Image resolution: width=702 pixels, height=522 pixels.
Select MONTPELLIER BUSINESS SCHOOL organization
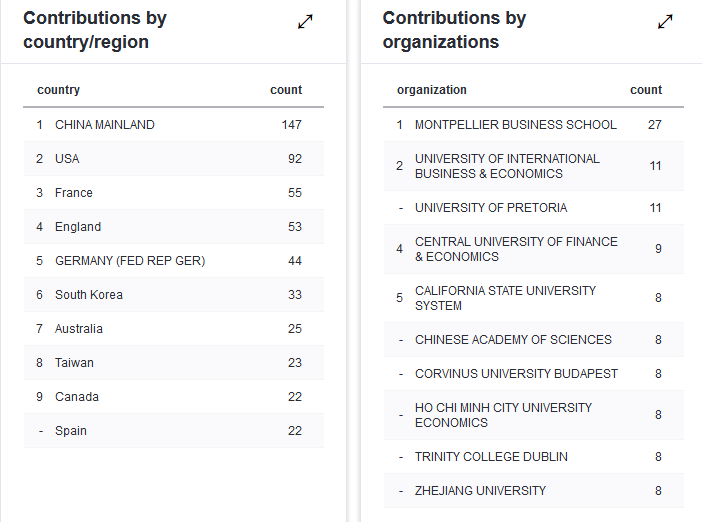pyautogui.click(x=515, y=125)
